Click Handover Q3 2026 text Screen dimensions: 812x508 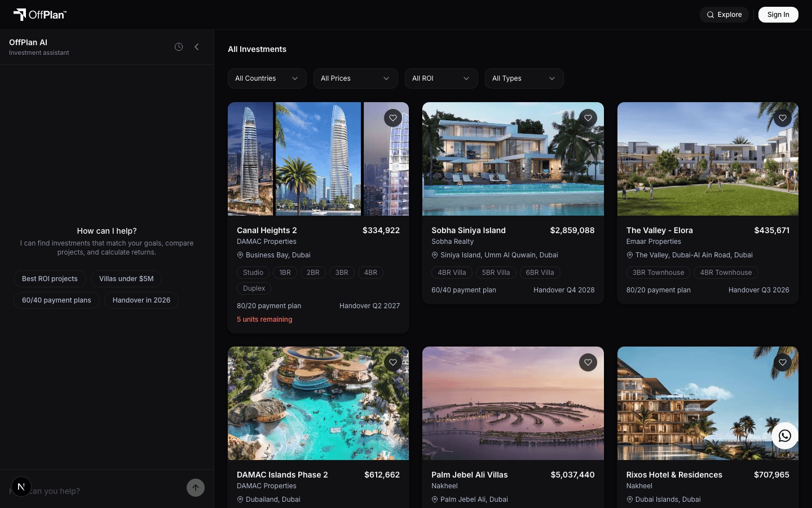pos(759,290)
